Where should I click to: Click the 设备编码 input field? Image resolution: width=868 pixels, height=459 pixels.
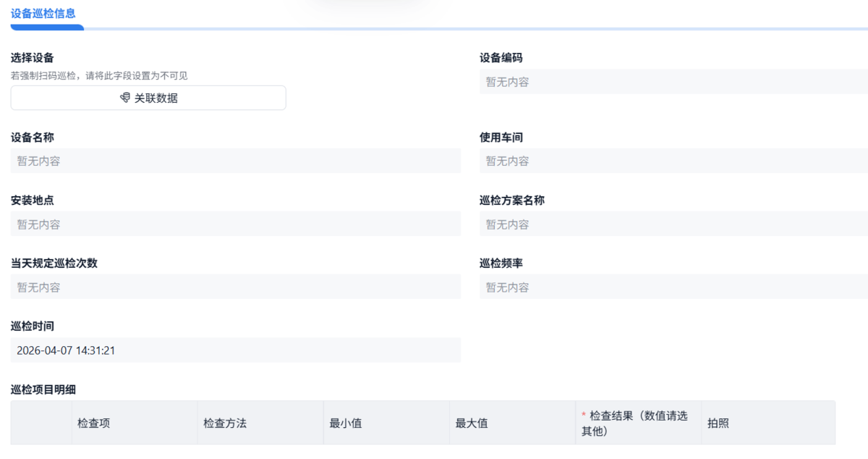673,82
